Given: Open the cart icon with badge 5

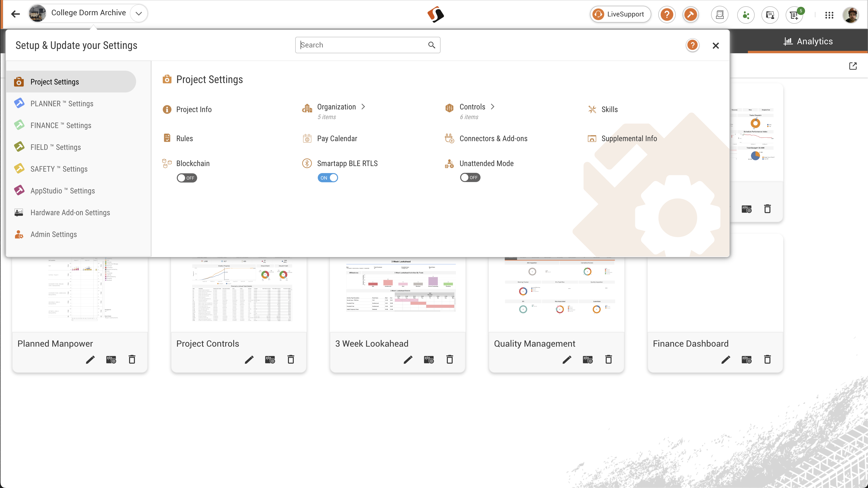Looking at the screenshot, I should pyautogui.click(x=794, y=15).
